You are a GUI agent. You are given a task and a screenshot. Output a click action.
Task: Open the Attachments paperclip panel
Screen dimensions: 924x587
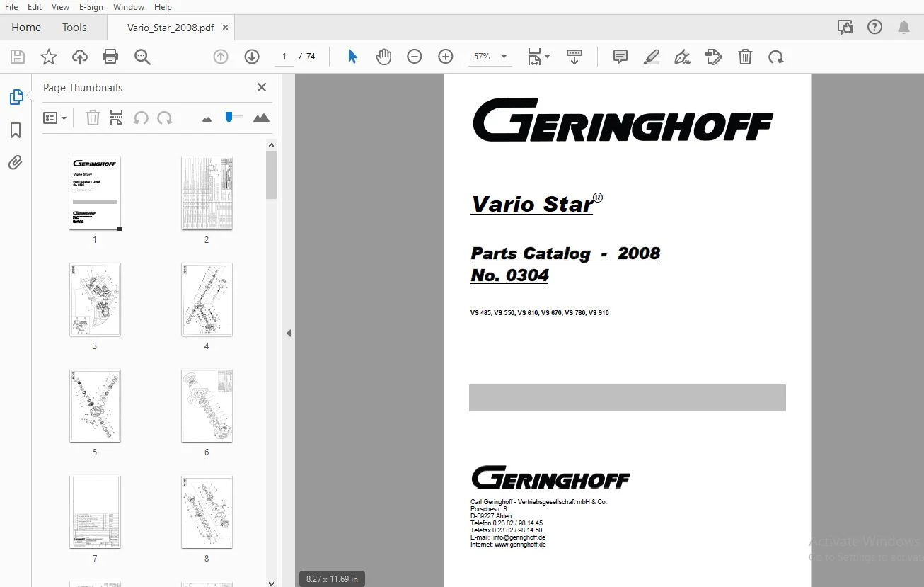(16, 163)
